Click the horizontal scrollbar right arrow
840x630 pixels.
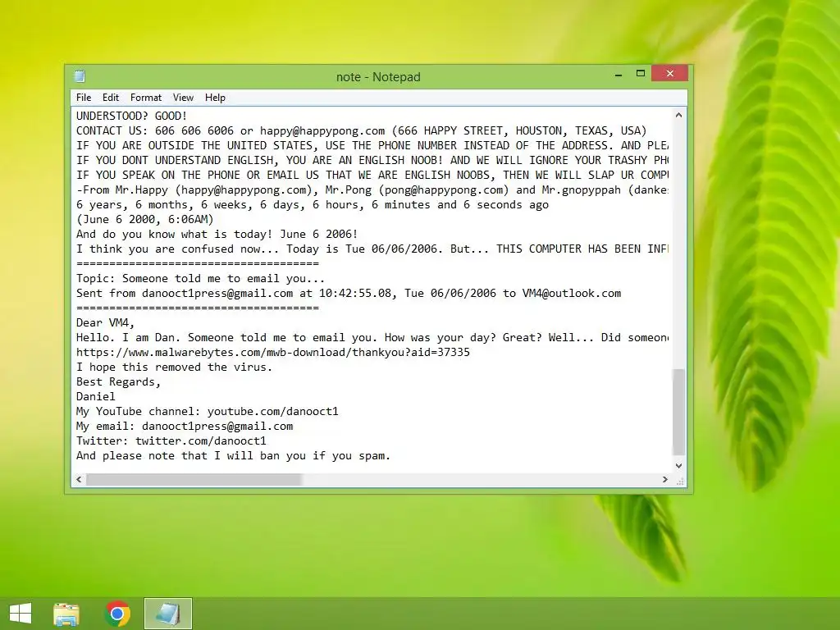point(664,479)
